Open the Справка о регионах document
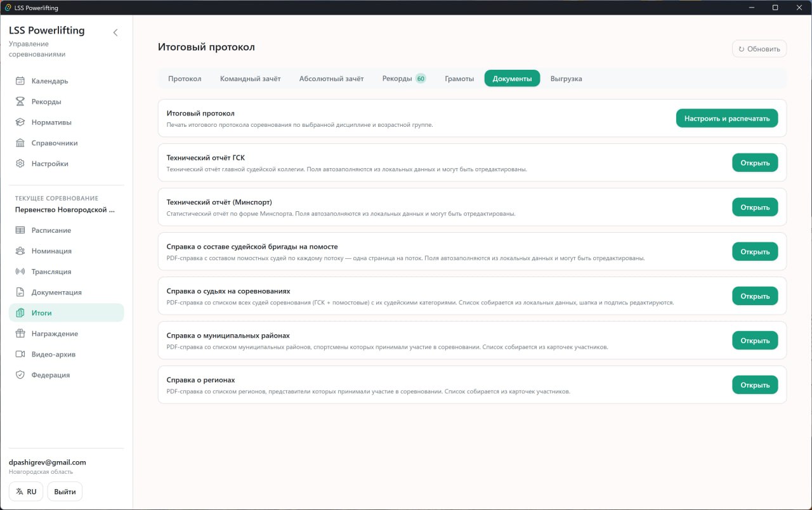This screenshot has width=812, height=510. [x=755, y=384]
